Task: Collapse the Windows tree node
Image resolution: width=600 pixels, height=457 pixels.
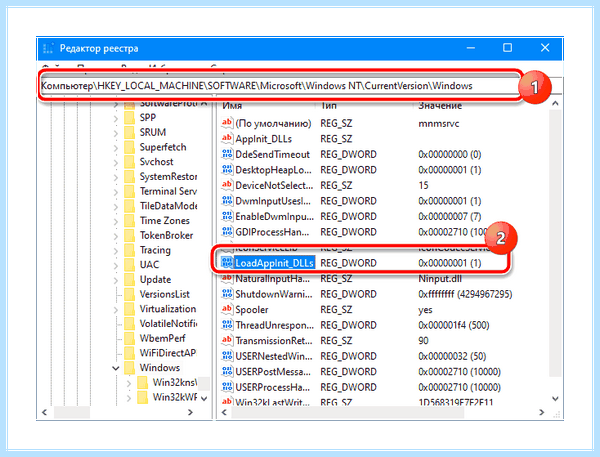Action: pos(116,368)
